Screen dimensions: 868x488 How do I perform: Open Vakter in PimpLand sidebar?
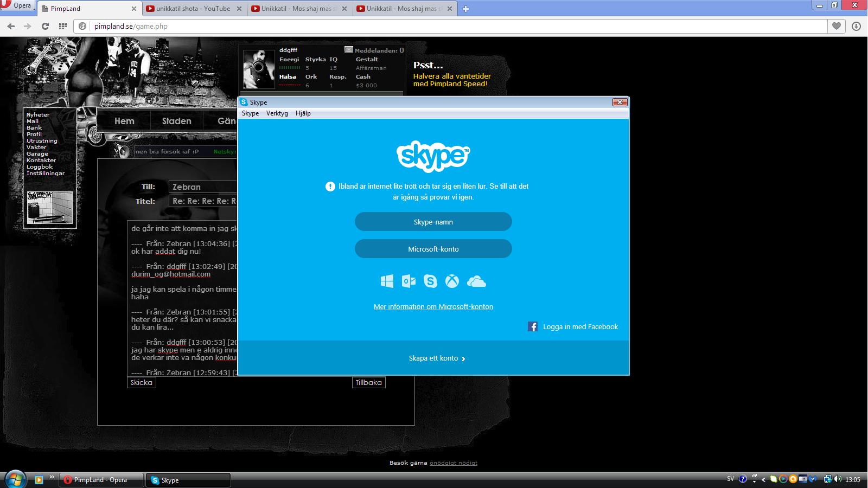pos(36,147)
